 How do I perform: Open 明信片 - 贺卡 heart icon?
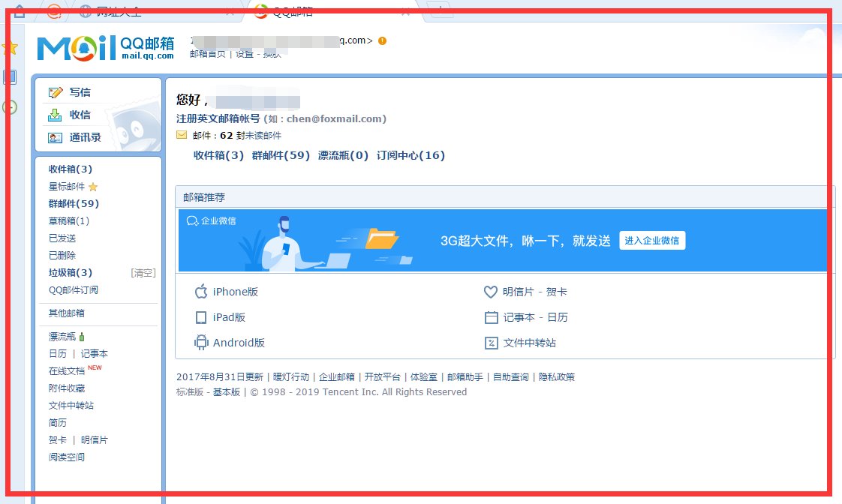(x=490, y=292)
